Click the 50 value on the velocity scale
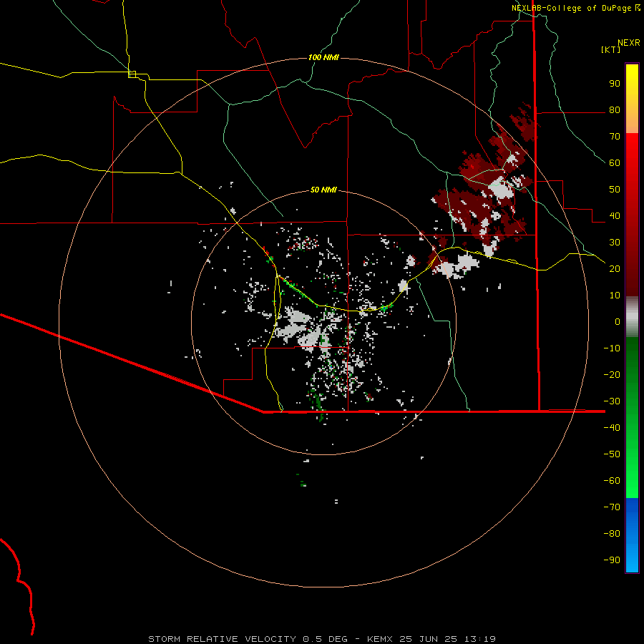Image resolution: width=644 pixels, height=644 pixels. (x=615, y=190)
